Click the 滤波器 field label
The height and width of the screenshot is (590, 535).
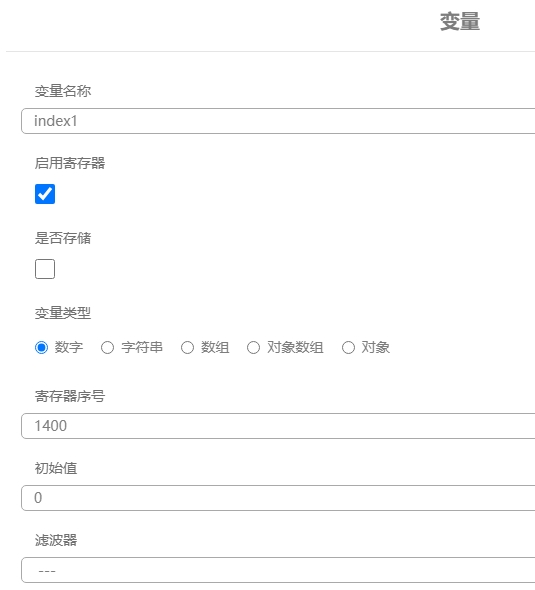pos(56,540)
